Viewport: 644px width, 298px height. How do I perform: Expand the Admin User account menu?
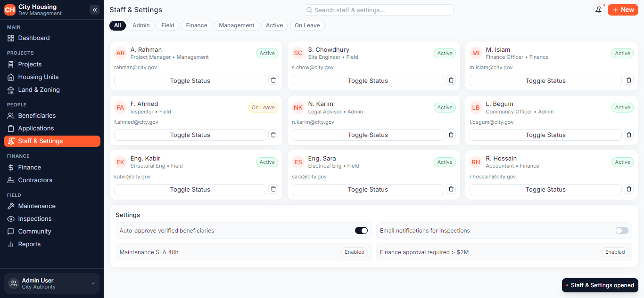click(52, 283)
